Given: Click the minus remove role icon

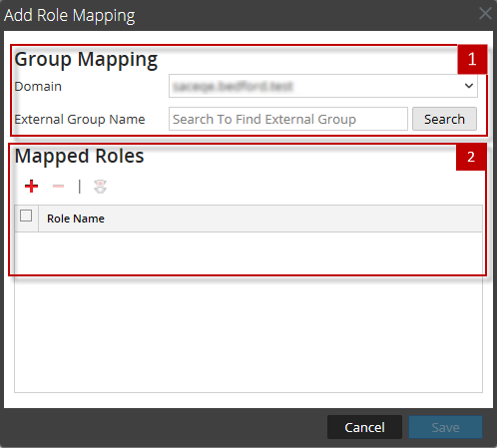Looking at the screenshot, I should pos(58,187).
